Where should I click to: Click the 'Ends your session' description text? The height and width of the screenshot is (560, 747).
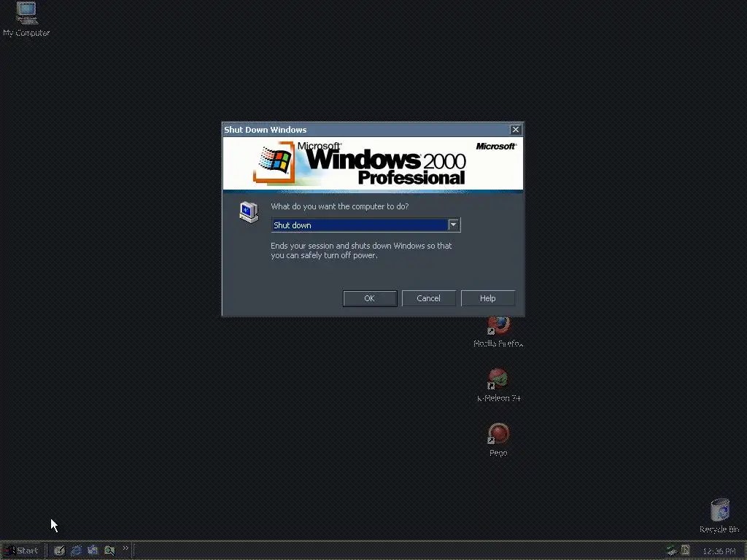(x=361, y=251)
